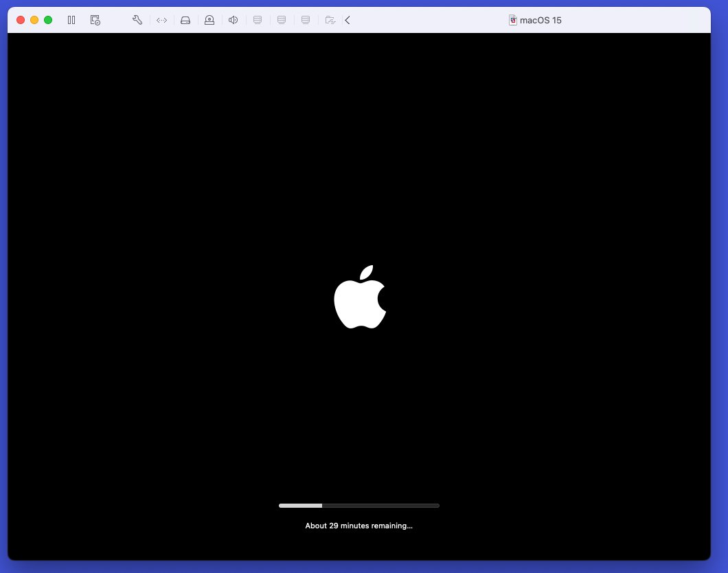This screenshot has width=728, height=573.
Task: Click the macOS 15 document proxy icon
Action: tap(512, 20)
